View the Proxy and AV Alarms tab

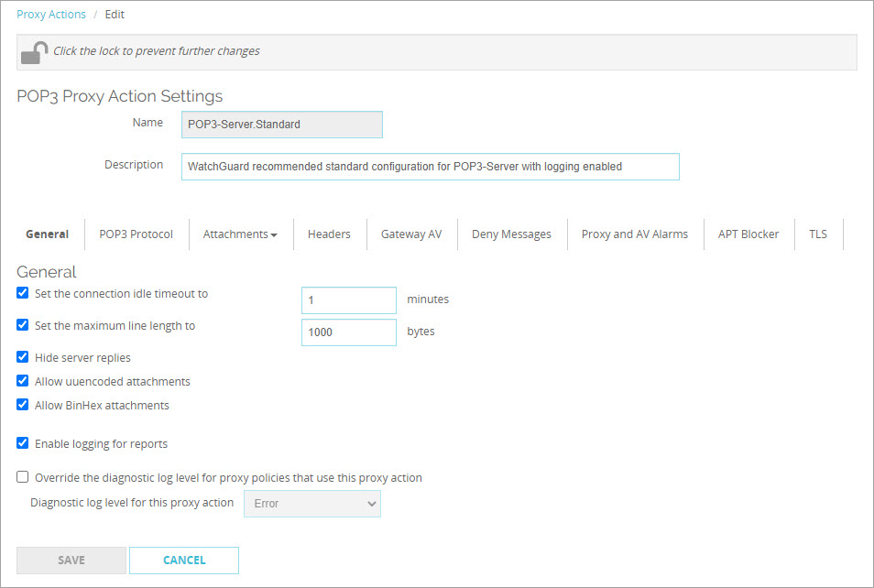pyautogui.click(x=634, y=234)
